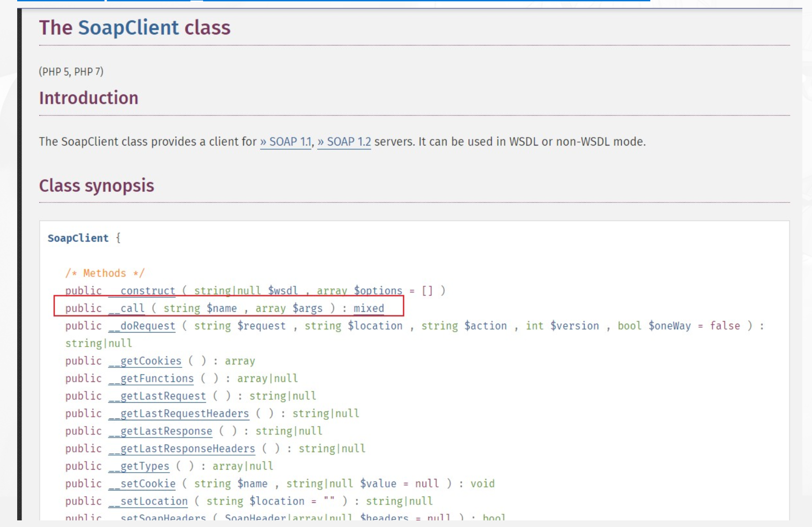Go to the __getCookies method
Viewport: 812px width, 527px height.
click(x=145, y=361)
